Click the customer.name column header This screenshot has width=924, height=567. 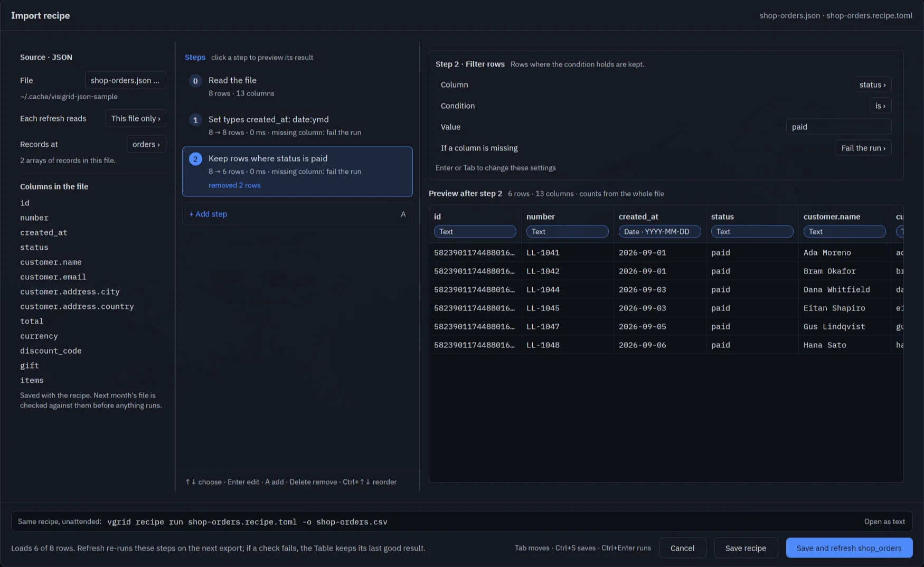832,216
